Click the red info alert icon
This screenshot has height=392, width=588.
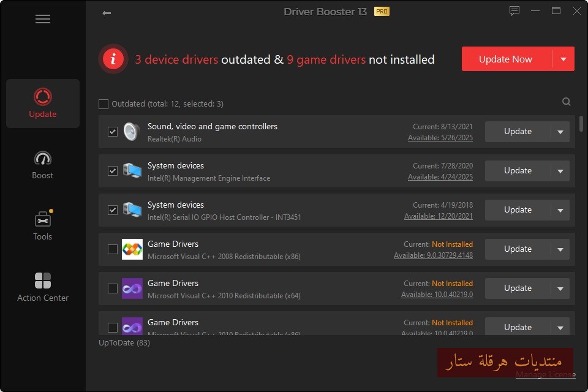pyautogui.click(x=113, y=59)
